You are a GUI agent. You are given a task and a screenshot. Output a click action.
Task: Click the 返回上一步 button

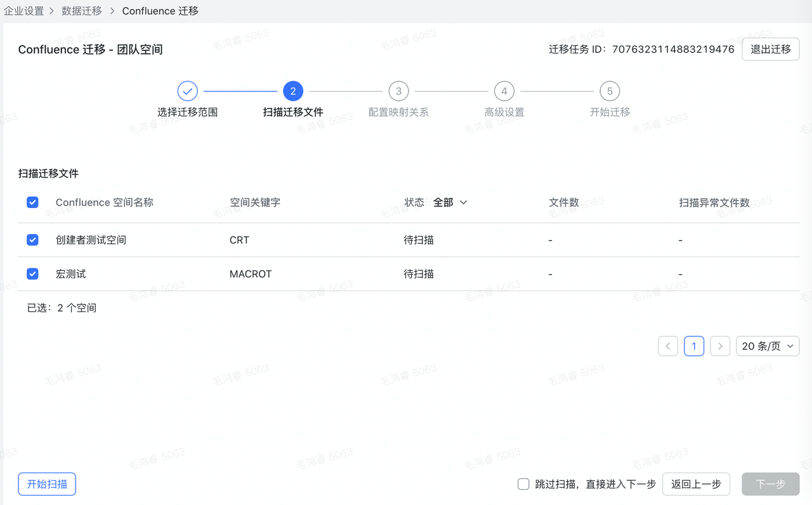click(x=696, y=484)
